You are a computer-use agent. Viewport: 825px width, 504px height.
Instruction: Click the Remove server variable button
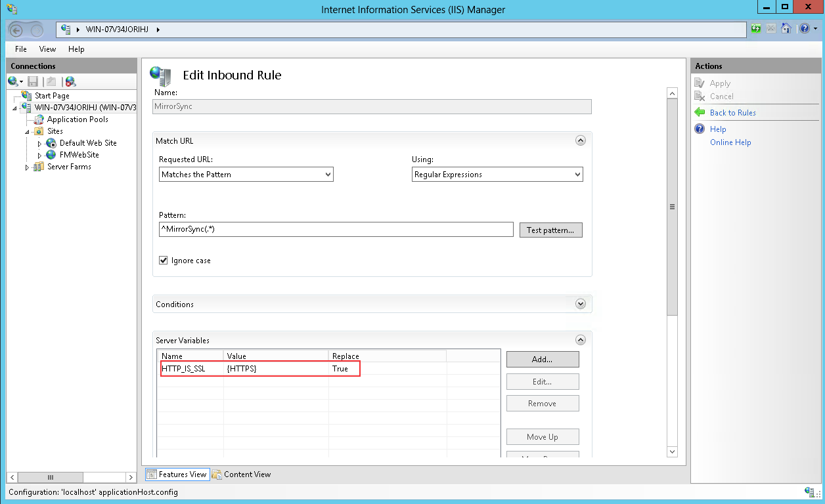pyautogui.click(x=543, y=404)
